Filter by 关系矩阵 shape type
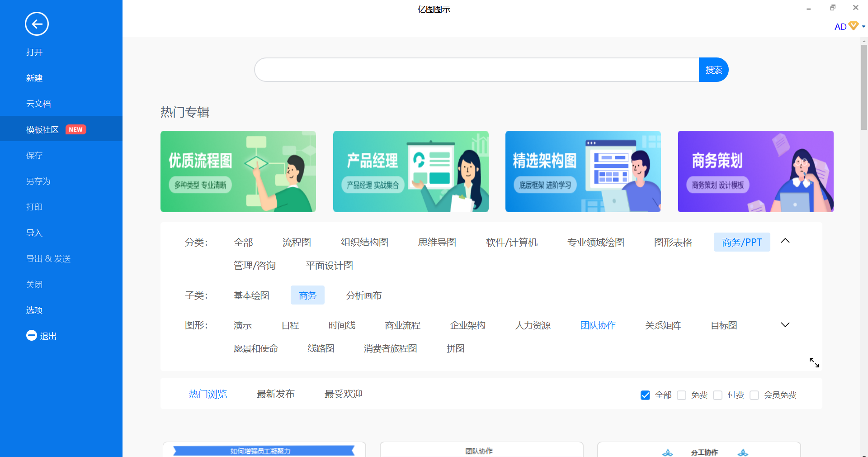This screenshot has width=868, height=457. click(663, 325)
